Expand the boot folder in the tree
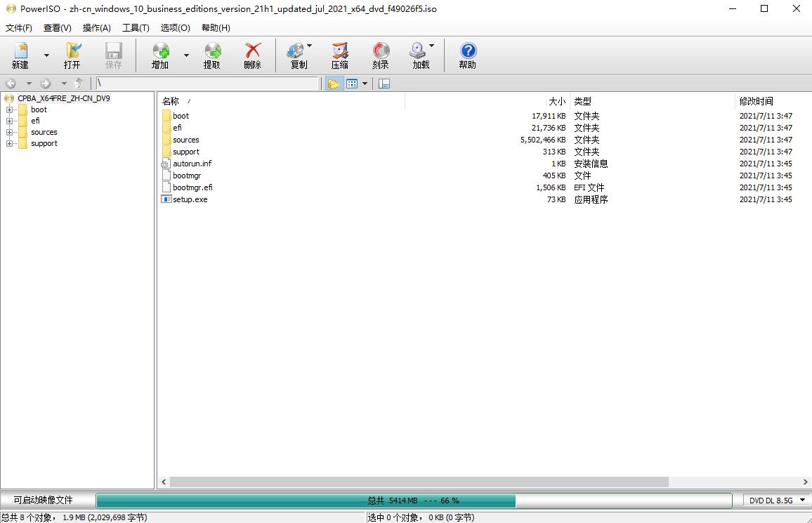 (x=10, y=110)
